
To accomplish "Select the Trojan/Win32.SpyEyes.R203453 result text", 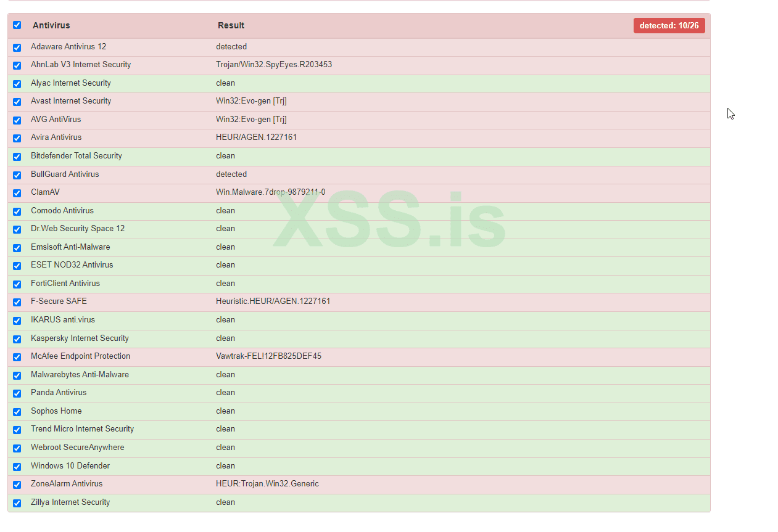I will tap(274, 65).
